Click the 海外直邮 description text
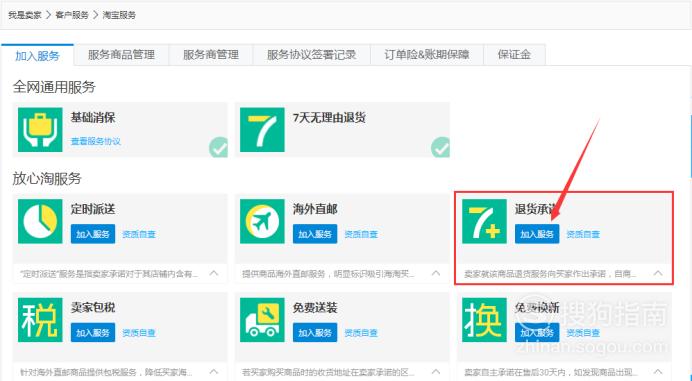This screenshot has height=381, width=692. pyautogui.click(x=329, y=274)
